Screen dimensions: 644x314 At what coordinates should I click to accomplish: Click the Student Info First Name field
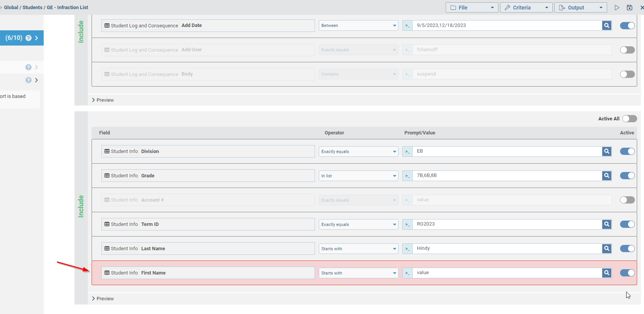coord(208,273)
